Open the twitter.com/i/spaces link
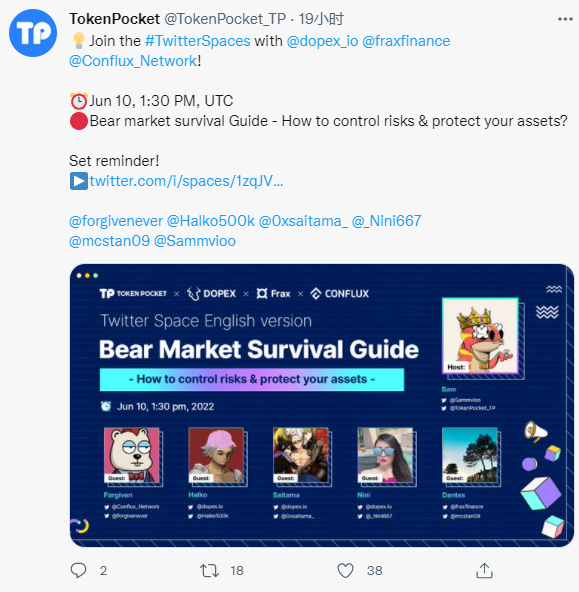Screen dimensions: 579x592 186,181
